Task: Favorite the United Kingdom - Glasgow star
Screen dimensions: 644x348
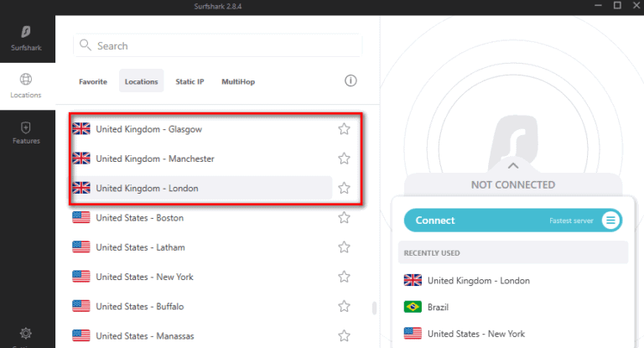Action: [x=344, y=129]
